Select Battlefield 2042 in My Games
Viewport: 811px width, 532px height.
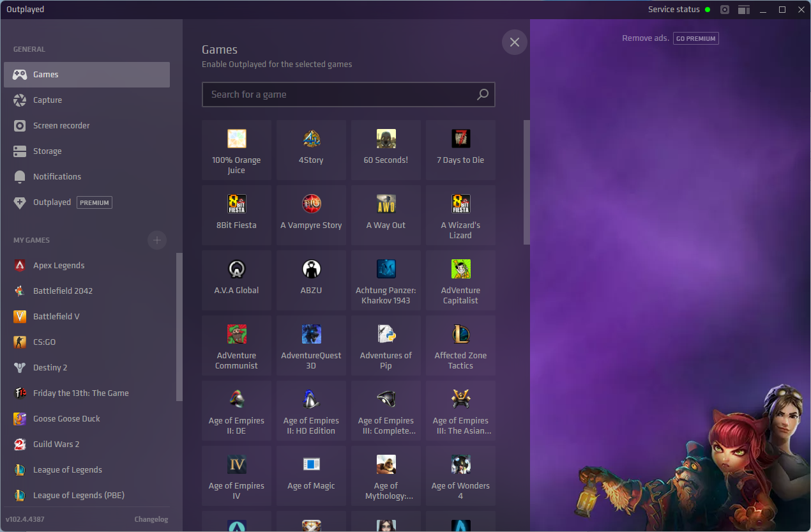[x=87, y=291]
